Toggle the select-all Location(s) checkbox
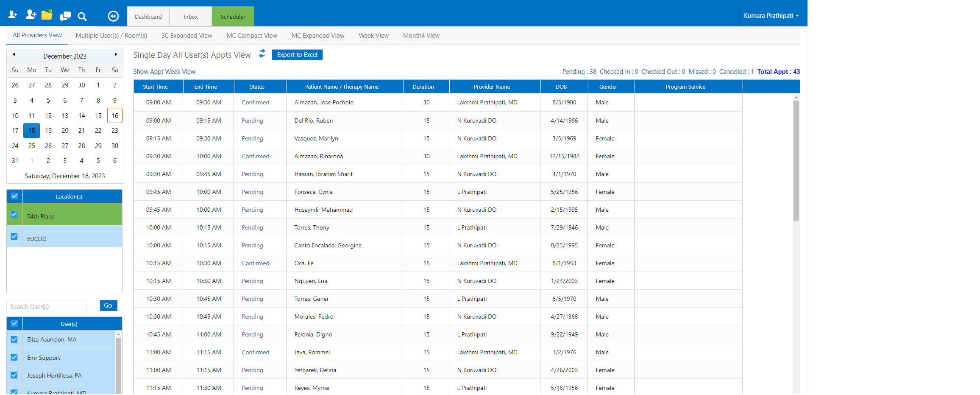 tap(14, 196)
